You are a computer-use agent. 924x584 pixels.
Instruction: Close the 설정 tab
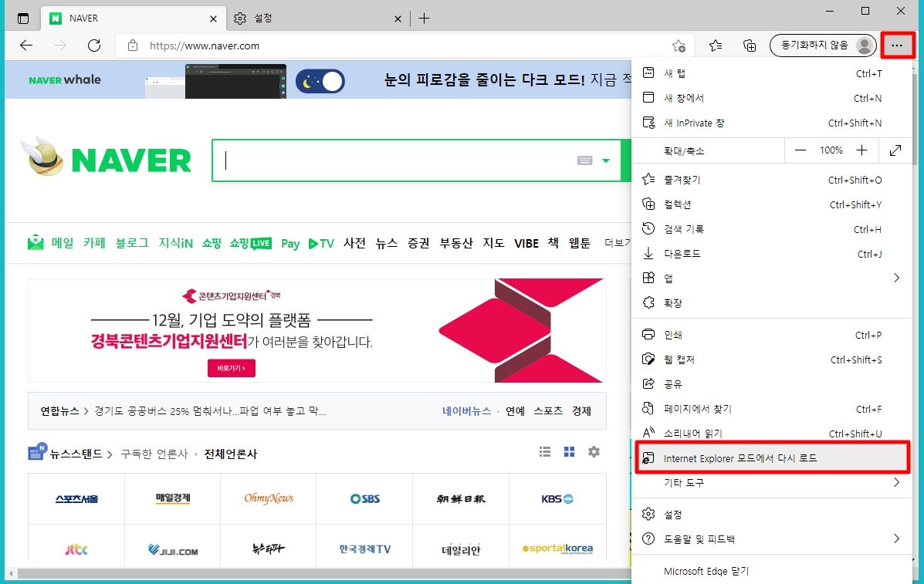(x=398, y=19)
